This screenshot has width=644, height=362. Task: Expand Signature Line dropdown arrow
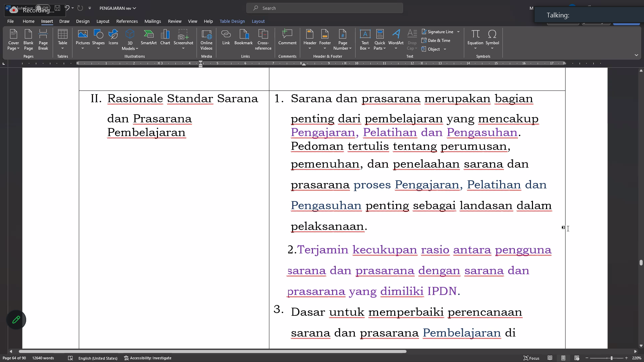coord(458,32)
